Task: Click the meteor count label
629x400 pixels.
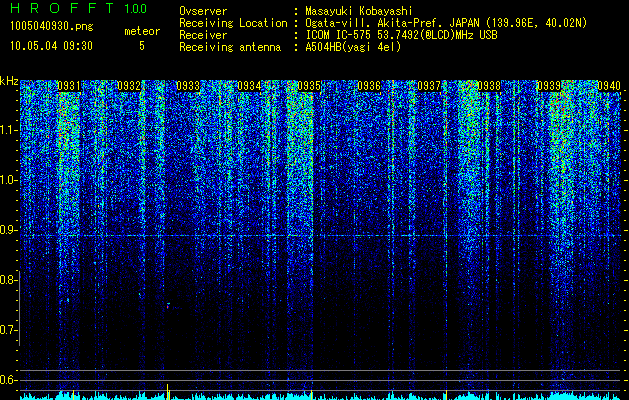Action: point(142,31)
